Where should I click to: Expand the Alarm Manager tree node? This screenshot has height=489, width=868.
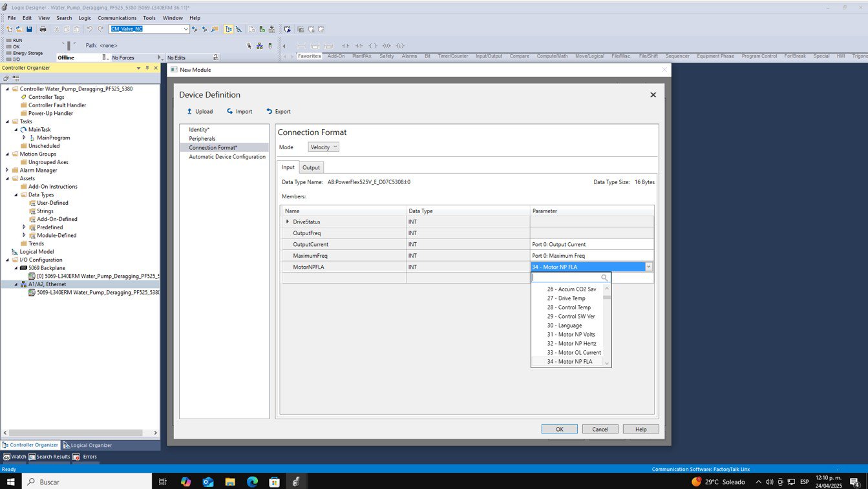click(x=7, y=170)
